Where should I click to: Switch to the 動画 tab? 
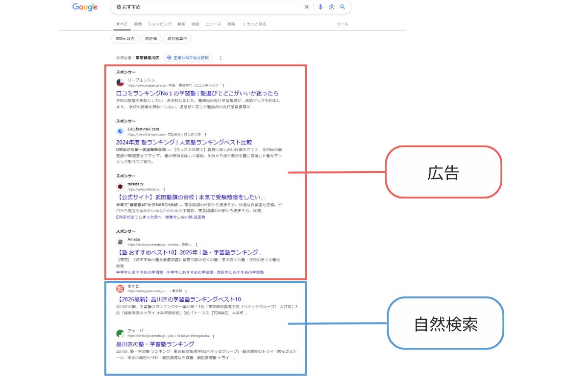(x=181, y=24)
